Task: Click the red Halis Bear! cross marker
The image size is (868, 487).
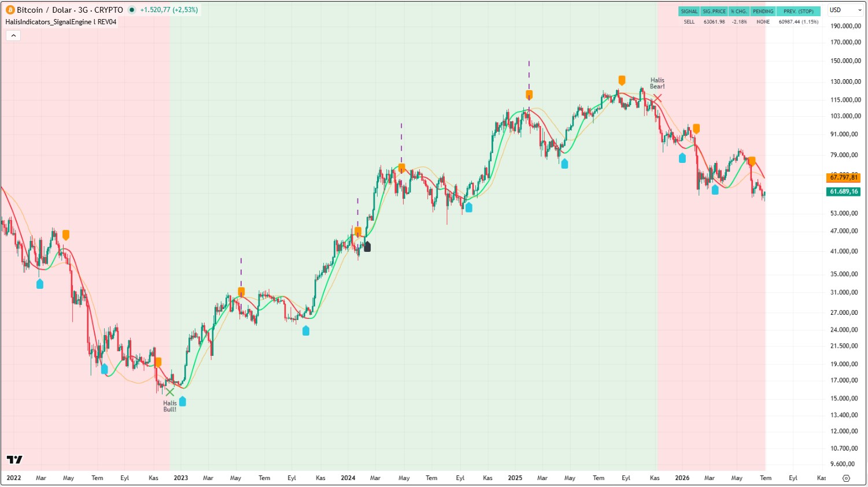Action: click(x=657, y=98)
